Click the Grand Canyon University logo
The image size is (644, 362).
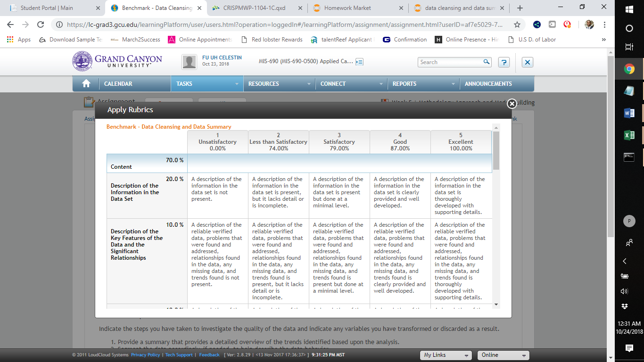pos(117,61)
